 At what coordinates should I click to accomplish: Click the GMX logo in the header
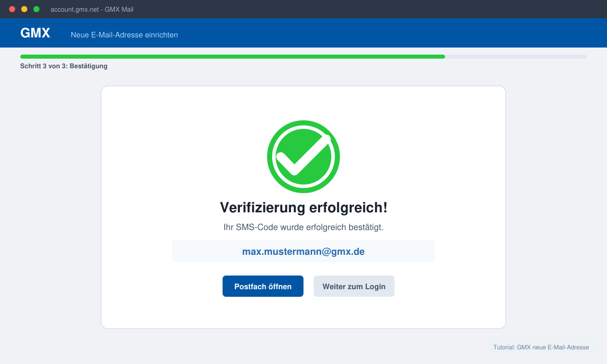coord(35,33)
